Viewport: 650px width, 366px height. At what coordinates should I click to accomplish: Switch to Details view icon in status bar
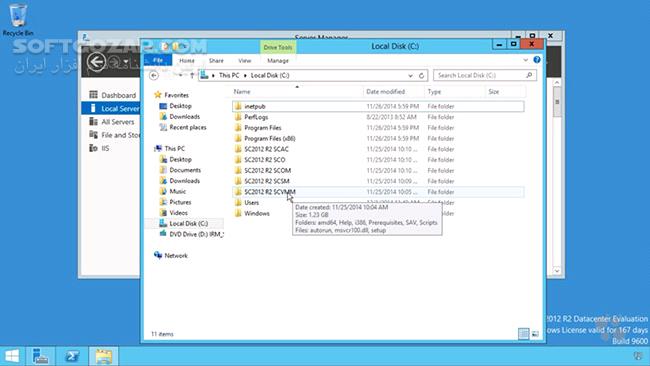click(524, 334)
